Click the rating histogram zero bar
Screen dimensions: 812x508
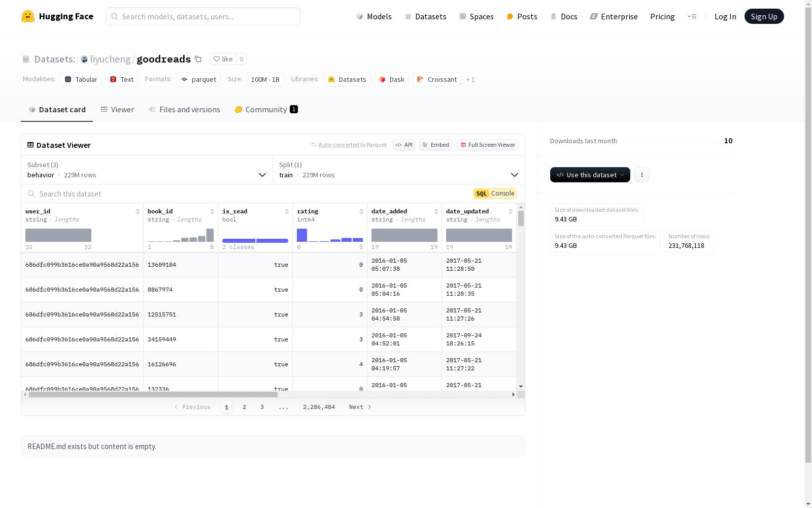pyautogui.click(x=302, y=235)
